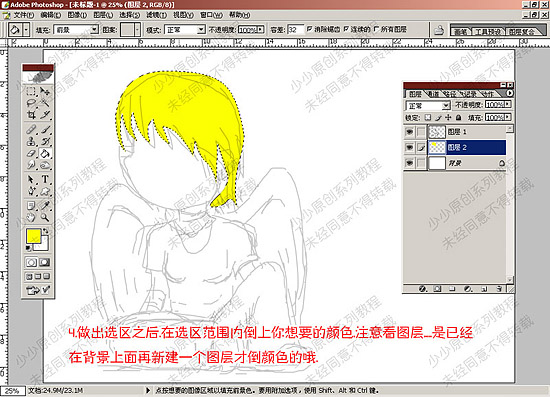Reset to default black and white colors
The image size is (550, 397).
click(x=29, y=248)
